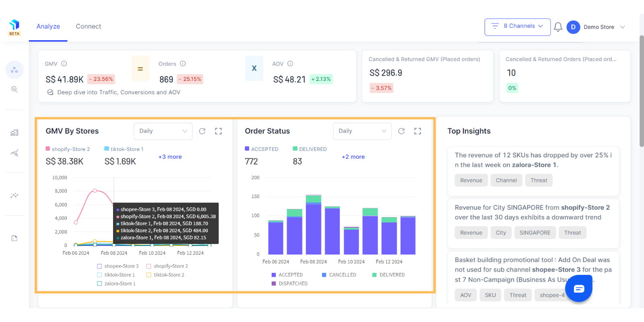Select the overview dots icon in sidebar

pos(14,70)
